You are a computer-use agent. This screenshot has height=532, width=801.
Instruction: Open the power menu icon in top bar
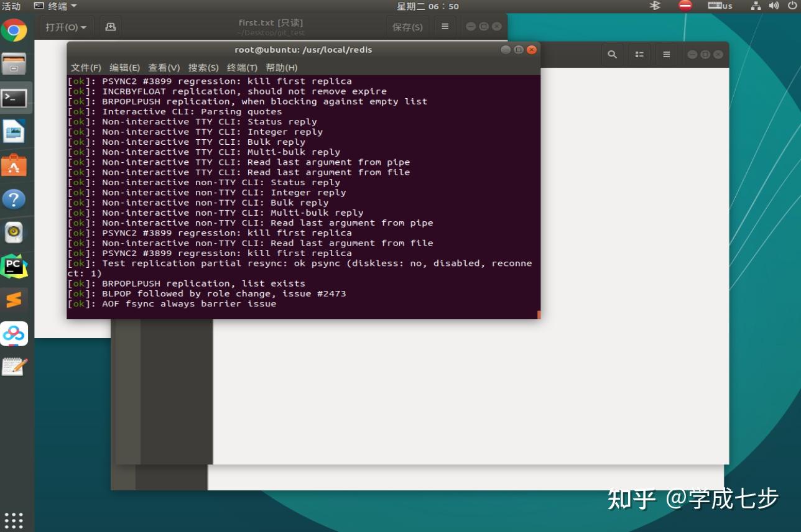792,6
